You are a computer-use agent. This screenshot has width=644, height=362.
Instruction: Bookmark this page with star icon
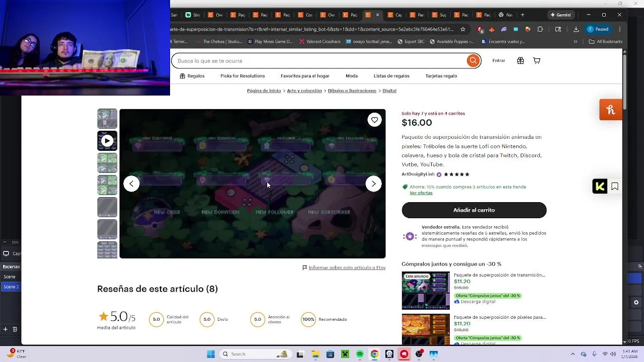pos(463,29)
